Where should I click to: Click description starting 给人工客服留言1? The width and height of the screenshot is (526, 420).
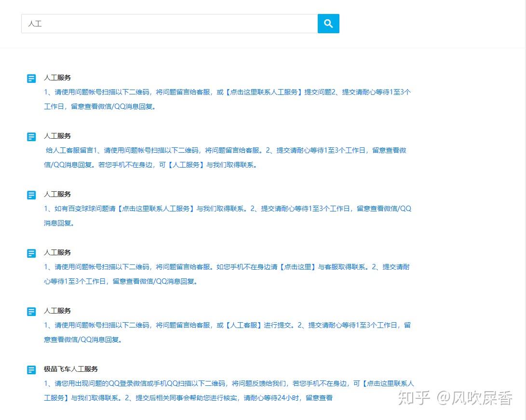(x=225, y=157)
